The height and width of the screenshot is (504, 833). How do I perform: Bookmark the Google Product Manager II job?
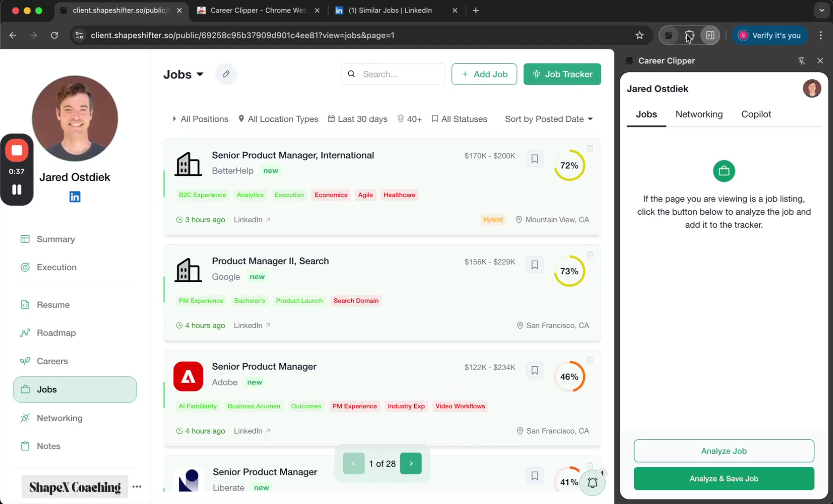tap(535, 265)
